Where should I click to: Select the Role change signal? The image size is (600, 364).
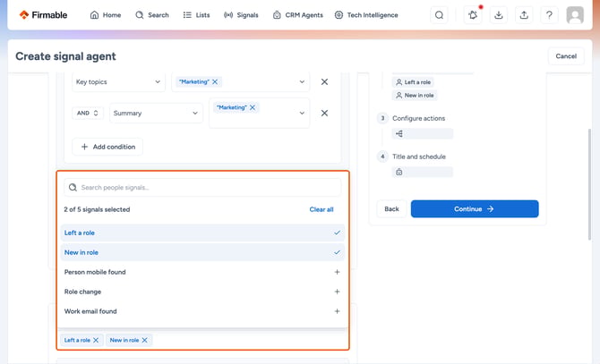[202, 292]
